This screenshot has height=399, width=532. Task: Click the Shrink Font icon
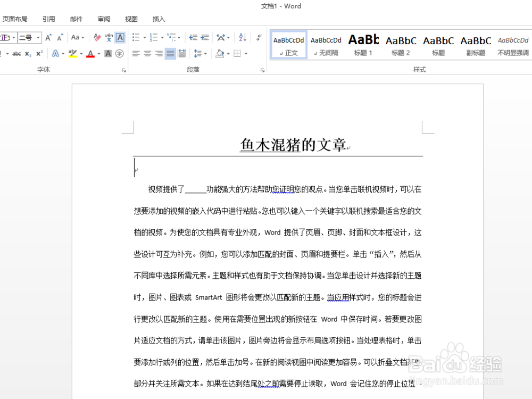point(60,37)
